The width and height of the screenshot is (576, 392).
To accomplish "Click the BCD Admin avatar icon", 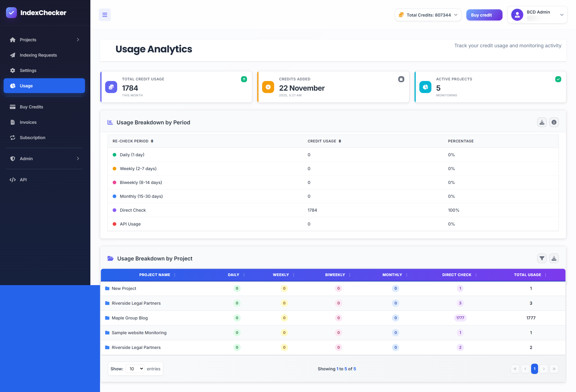I will pyautogui.click(x=517, y=15).
